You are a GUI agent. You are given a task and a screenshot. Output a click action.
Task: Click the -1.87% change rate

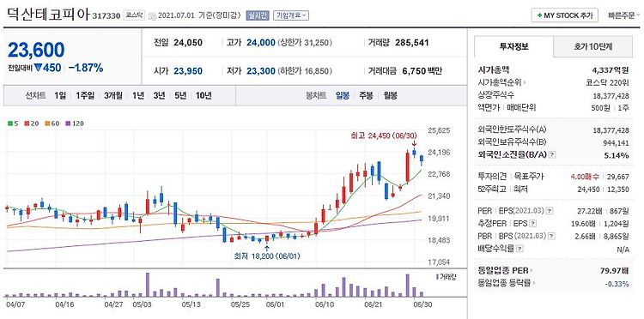85,68
